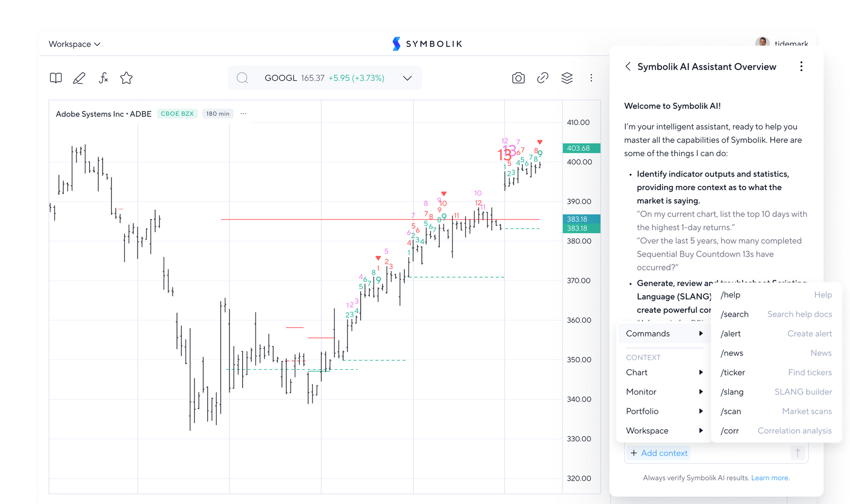
Task: Expand the Commands submenu
Action: tap(664, 334)
